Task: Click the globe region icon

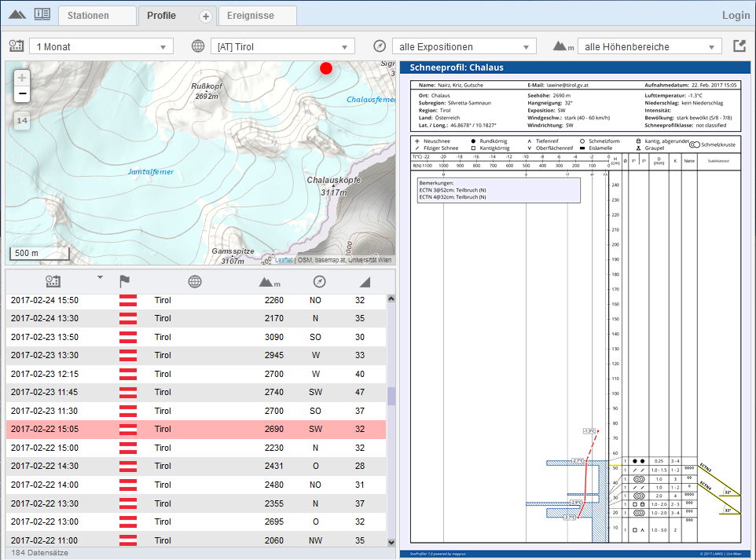Action: tap(198, 46)
